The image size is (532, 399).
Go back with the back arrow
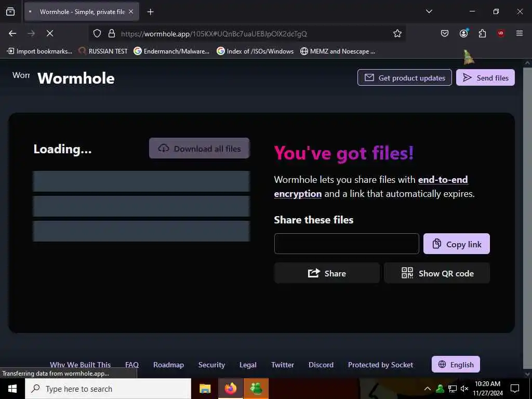(x=12, y=33)
